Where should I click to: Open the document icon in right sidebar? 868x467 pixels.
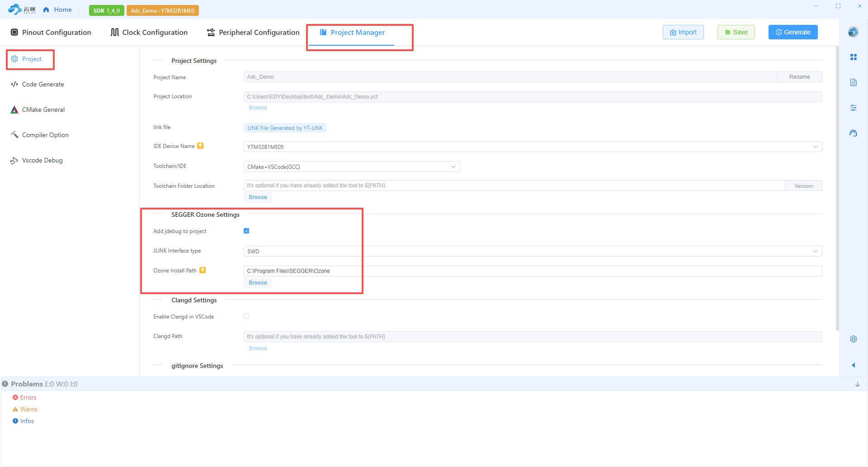[x=853, y=82]
